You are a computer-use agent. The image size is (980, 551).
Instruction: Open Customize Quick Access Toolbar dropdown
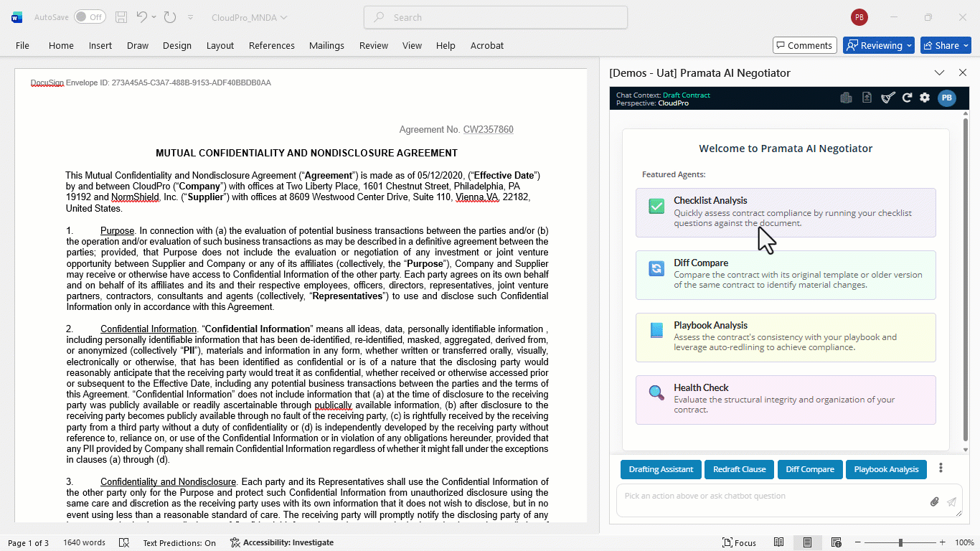pos(190,17)
